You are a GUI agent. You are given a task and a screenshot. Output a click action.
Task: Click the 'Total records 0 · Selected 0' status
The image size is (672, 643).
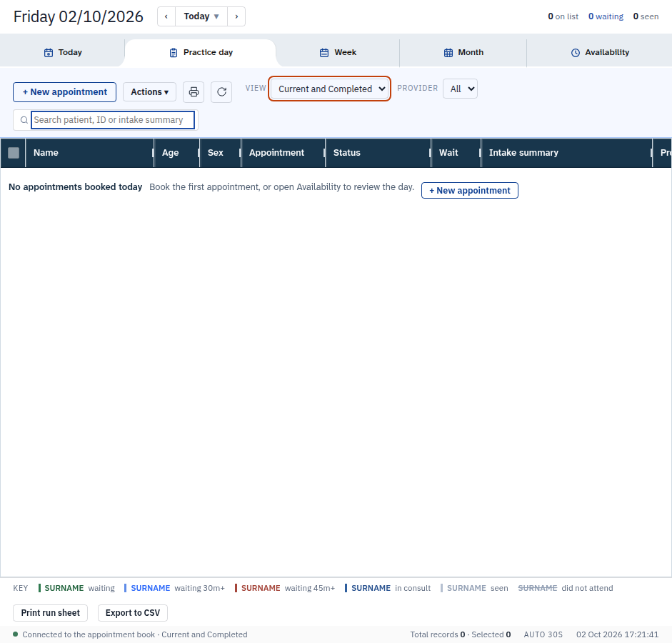461,634
